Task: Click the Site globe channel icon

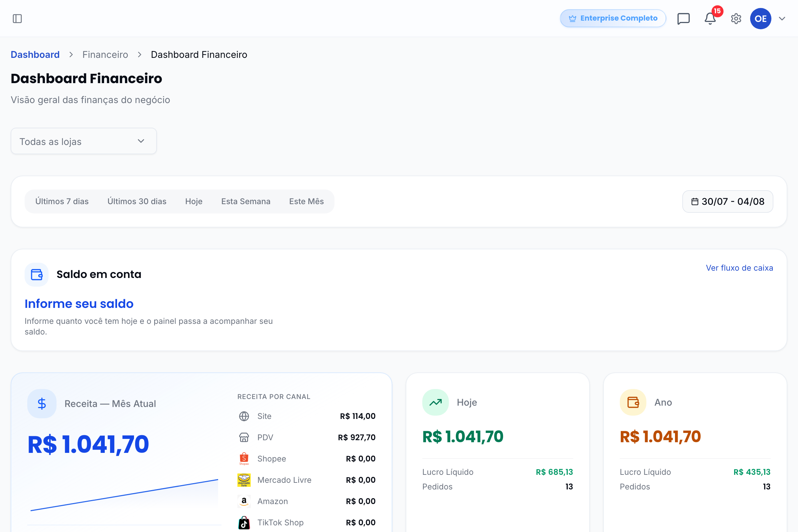Action: tap(244, 416)
